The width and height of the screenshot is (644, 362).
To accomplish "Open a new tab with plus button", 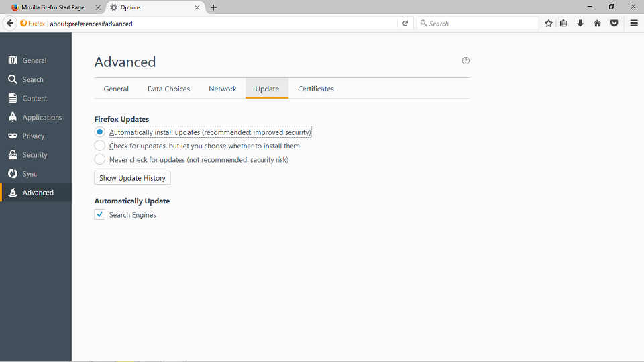I will click(213, 7).
